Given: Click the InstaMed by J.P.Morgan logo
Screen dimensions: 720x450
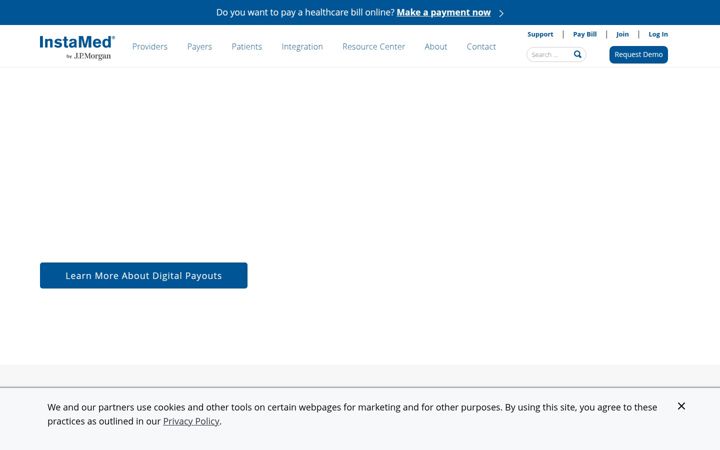Looking at the screenshot, I should [x=77, y=47].
